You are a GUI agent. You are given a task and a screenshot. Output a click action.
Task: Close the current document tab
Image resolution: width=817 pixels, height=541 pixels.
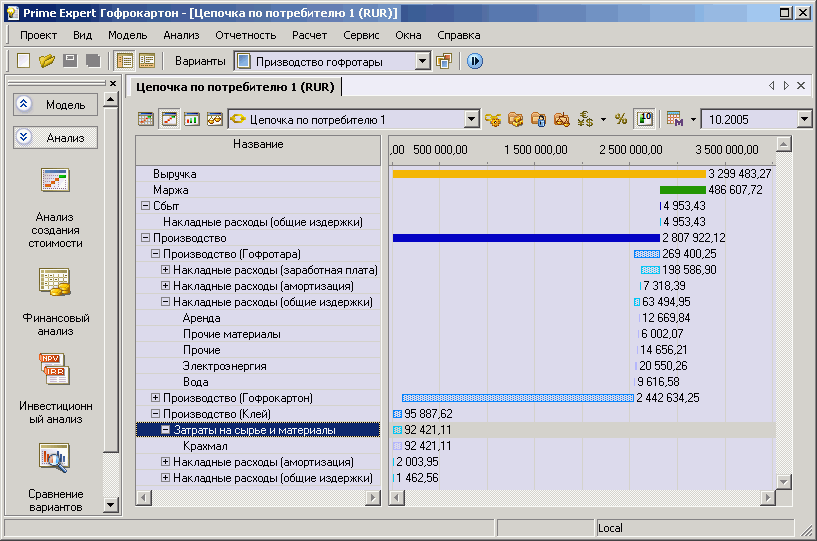(801, 85)
